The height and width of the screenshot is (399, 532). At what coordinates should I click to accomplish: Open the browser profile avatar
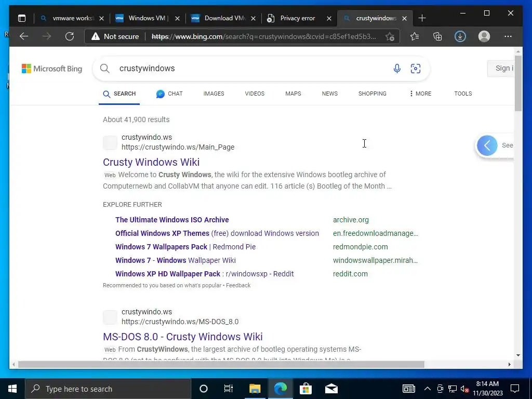pyautogui.click(x=484, y=36)
